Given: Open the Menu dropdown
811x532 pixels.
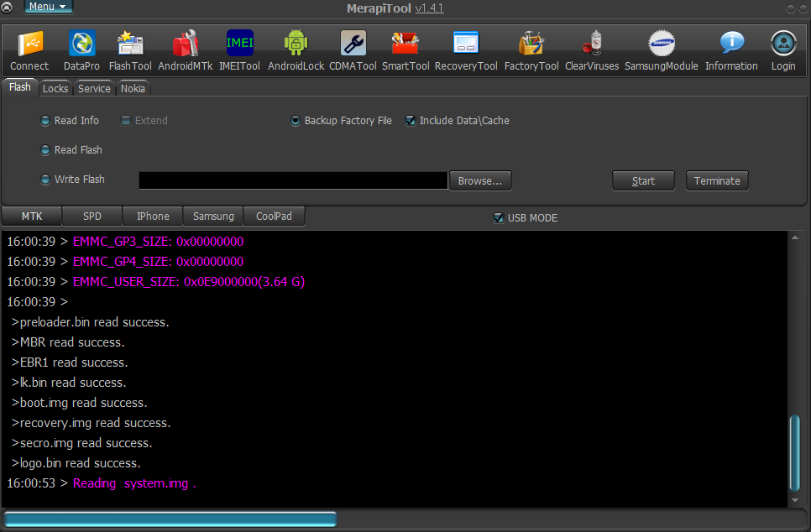Looking at the screenshot, I should point(48,7).
